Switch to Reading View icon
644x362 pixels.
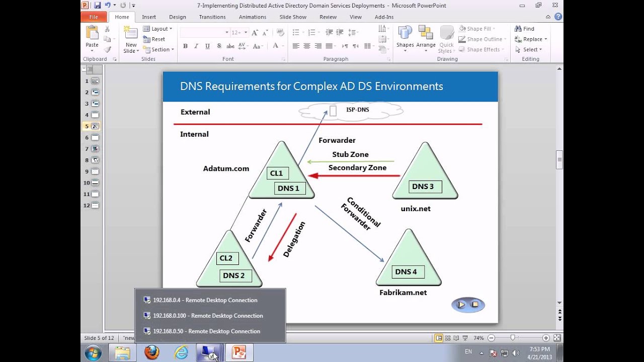(456, 338)
